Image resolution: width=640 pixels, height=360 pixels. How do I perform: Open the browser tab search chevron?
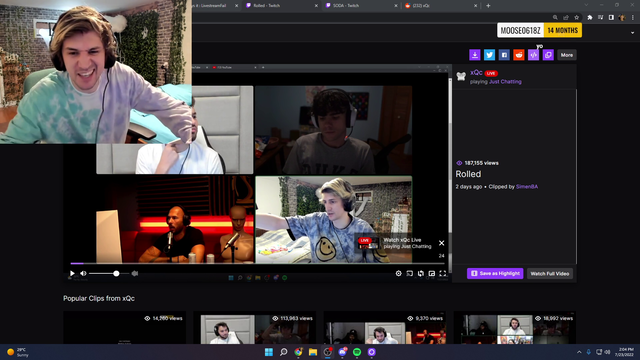587,5
